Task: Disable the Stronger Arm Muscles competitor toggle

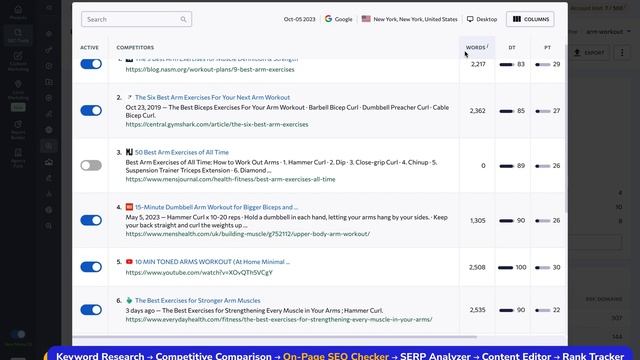Action: (91, 310)
